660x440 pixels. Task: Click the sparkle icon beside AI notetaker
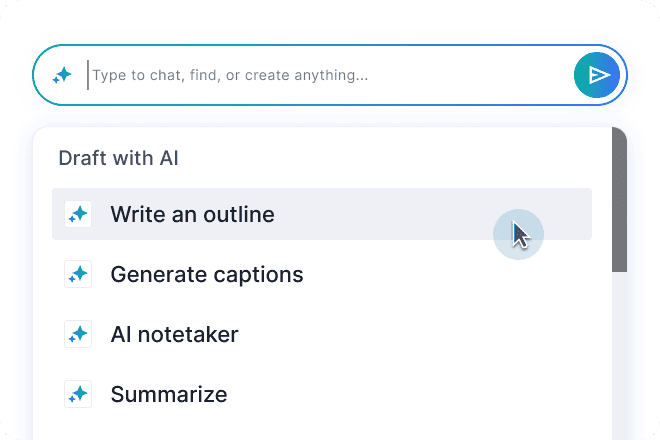tap(78, 334)
